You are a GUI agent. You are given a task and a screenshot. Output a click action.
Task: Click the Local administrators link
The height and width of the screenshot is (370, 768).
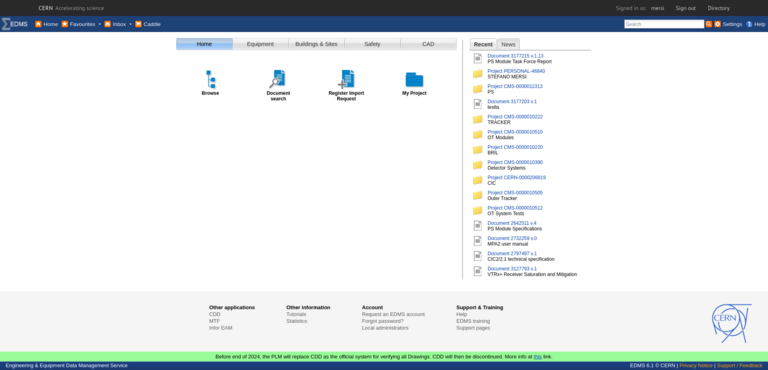tap(385, 328)
